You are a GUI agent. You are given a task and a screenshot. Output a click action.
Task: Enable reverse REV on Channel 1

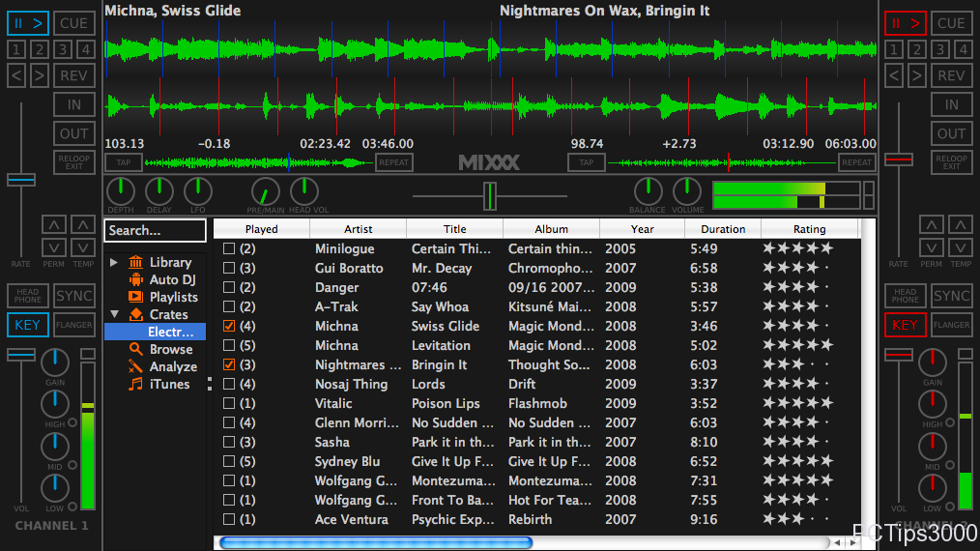pos(73,75)
